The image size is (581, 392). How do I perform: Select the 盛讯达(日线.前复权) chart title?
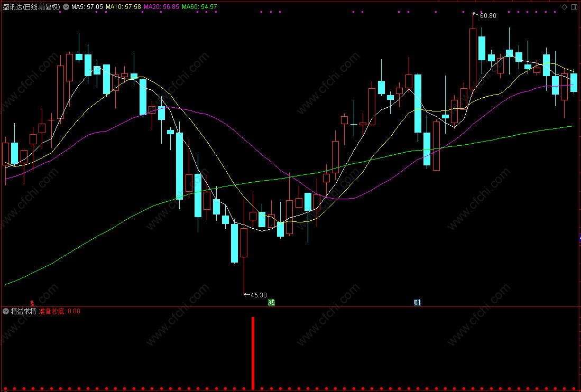click(x=32, y=7)
